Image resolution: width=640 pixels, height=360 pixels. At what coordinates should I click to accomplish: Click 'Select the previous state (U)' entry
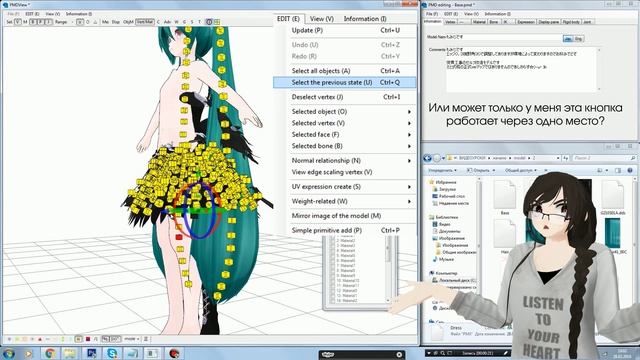pos(345,82)
